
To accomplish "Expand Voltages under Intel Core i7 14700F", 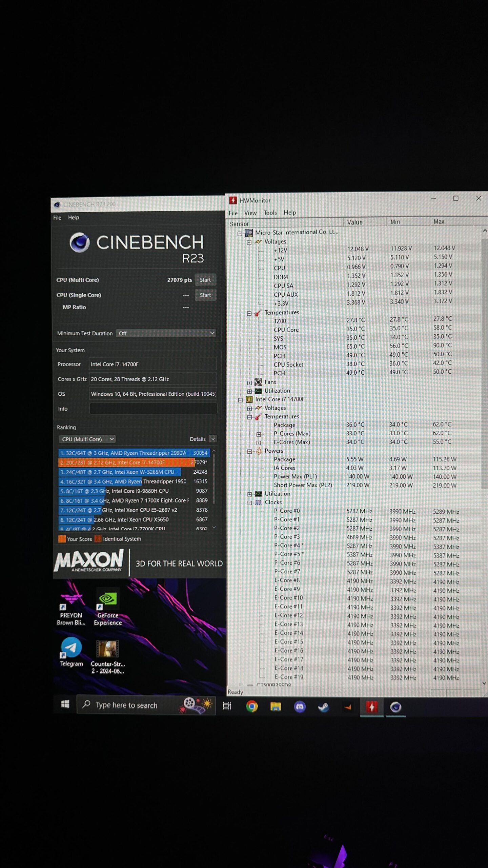I will click(249, 409).
